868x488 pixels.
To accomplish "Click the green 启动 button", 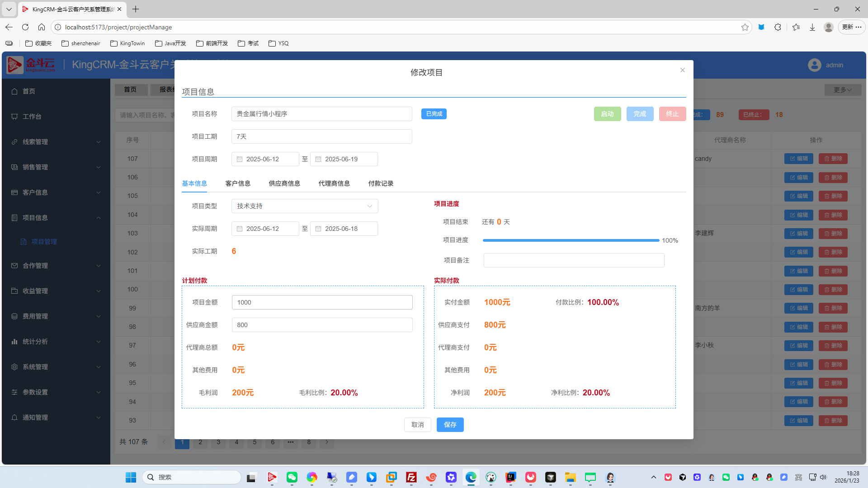I will click(607, 114).
